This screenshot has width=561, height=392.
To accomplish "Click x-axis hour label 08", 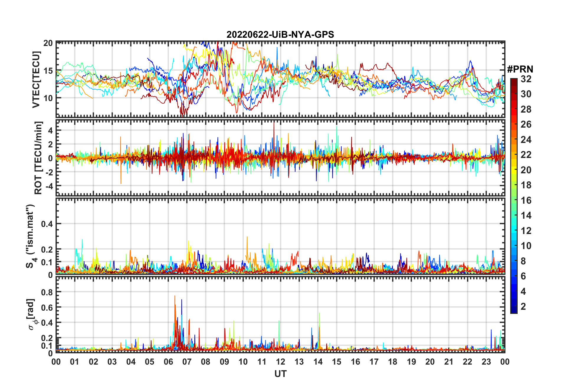I will click(x=206, y=362).
